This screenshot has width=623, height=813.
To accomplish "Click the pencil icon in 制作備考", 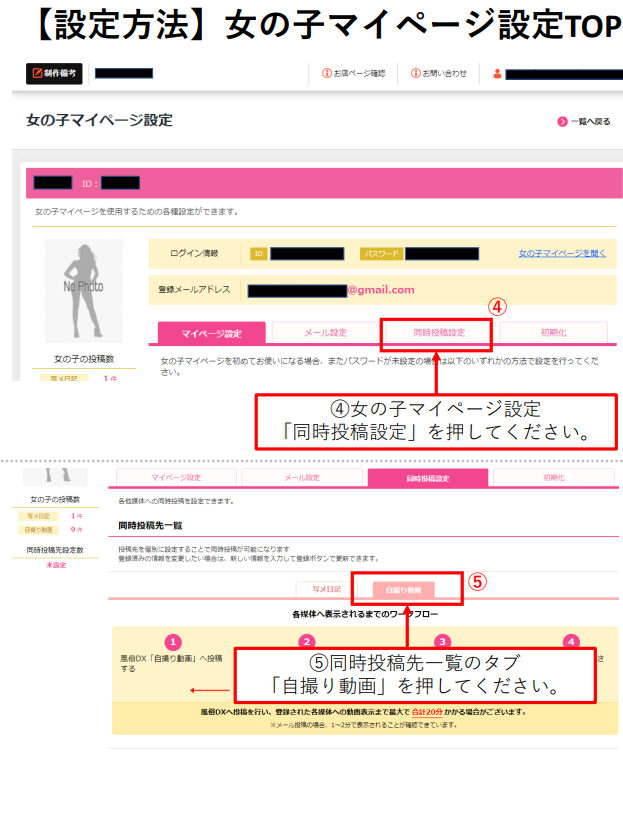I will 37,73.
